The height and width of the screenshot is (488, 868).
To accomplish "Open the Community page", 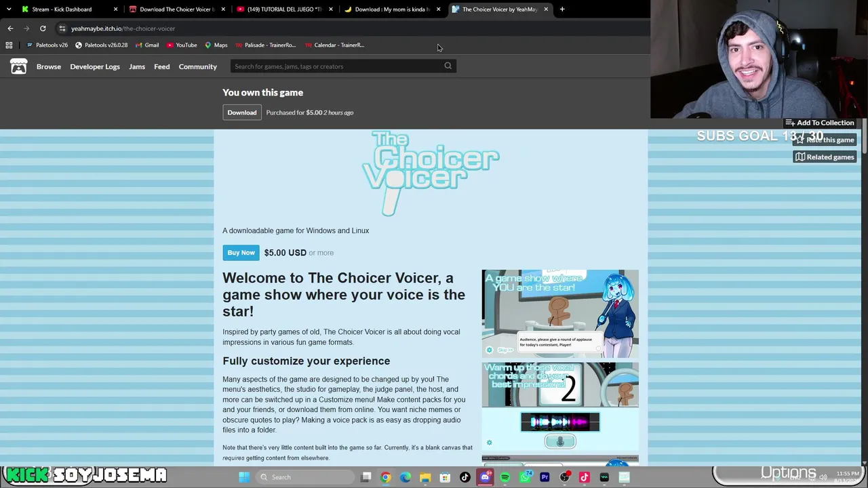I will 198,66.
